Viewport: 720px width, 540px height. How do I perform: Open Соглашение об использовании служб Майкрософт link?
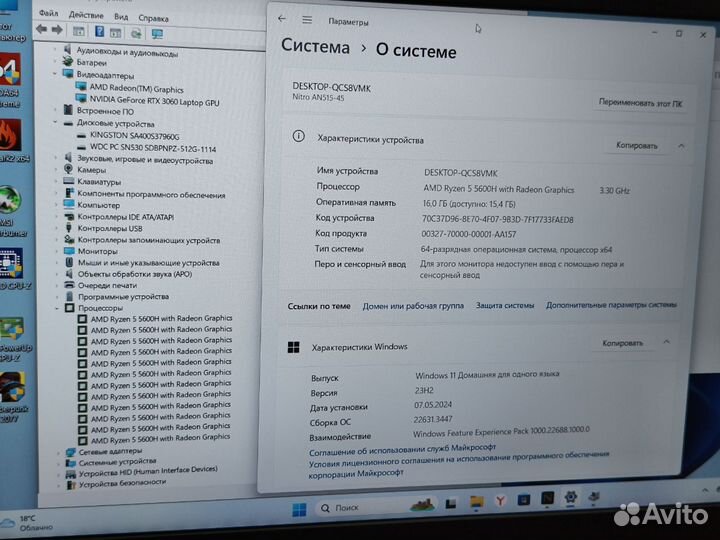coord(403,449)
